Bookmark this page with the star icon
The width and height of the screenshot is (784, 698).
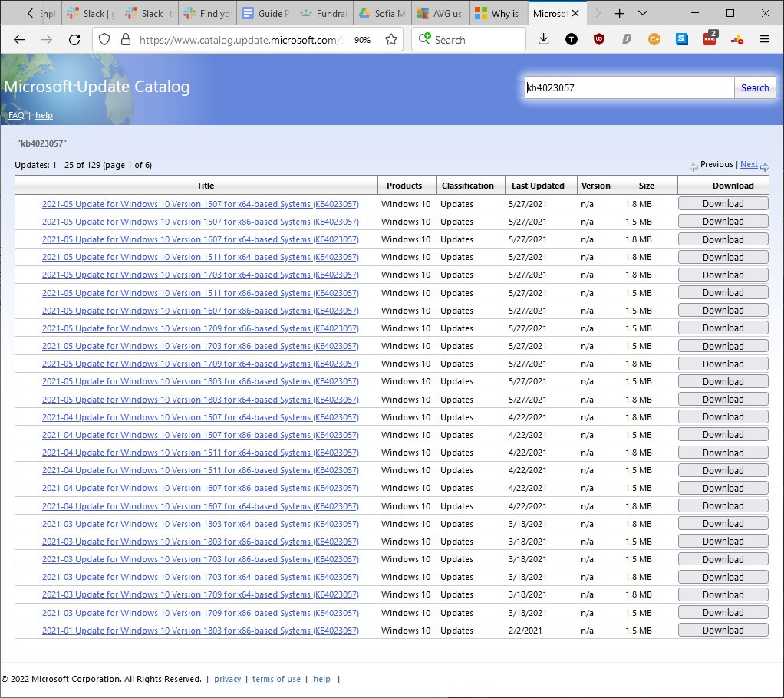[391, 39]
